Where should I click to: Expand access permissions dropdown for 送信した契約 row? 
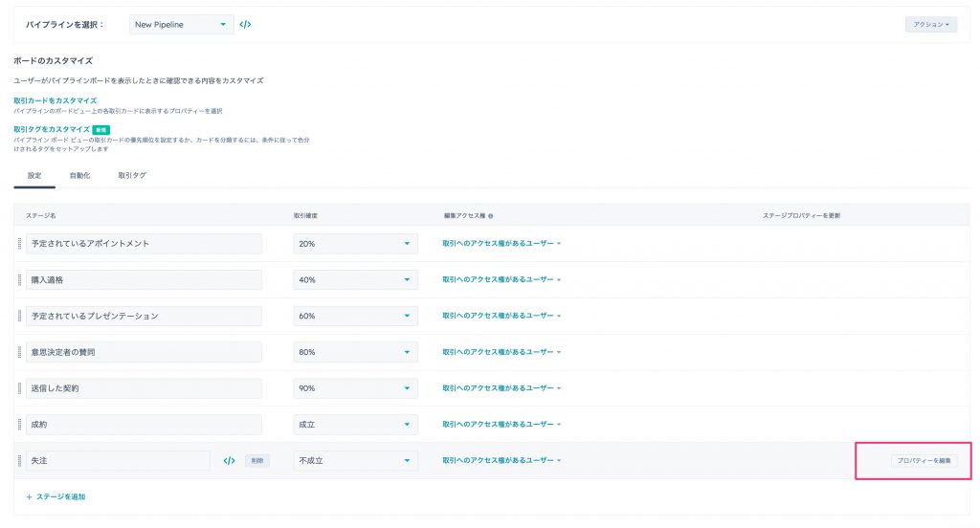(501, 388)
